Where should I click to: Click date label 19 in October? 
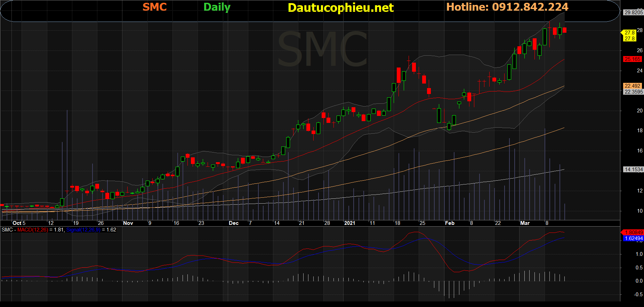pos(76,223)
